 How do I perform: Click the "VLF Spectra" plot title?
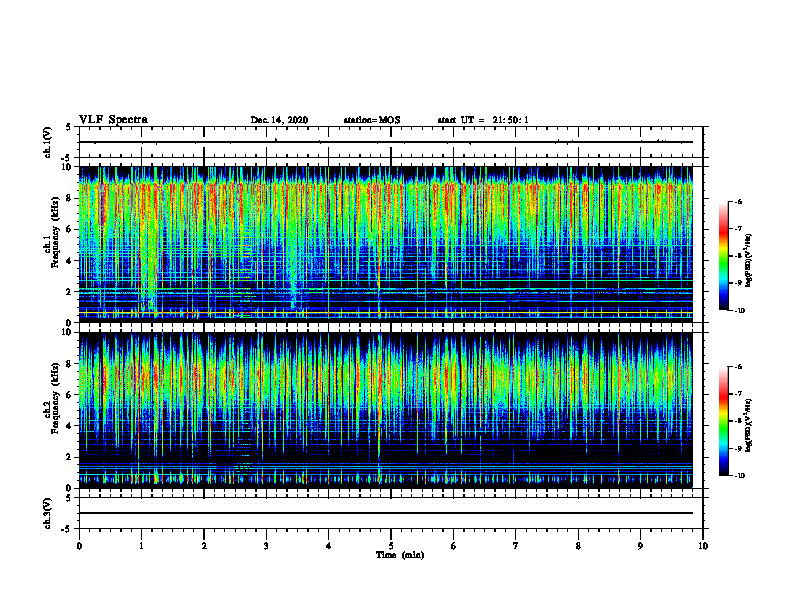(113, 120)
